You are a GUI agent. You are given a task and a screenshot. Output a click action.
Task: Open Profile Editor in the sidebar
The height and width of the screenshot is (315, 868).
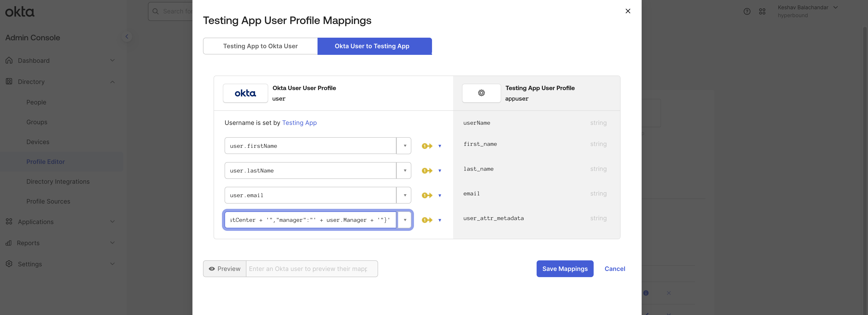[x=46, y=161]
